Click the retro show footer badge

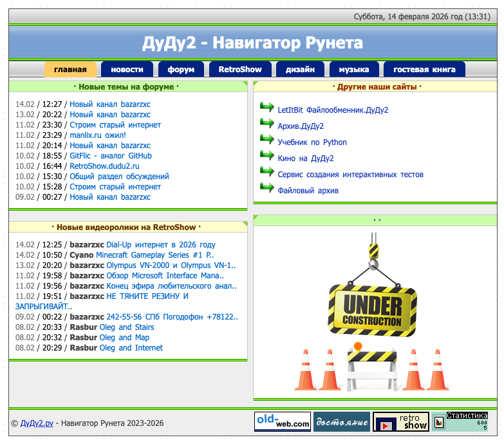tap(400, 422)
